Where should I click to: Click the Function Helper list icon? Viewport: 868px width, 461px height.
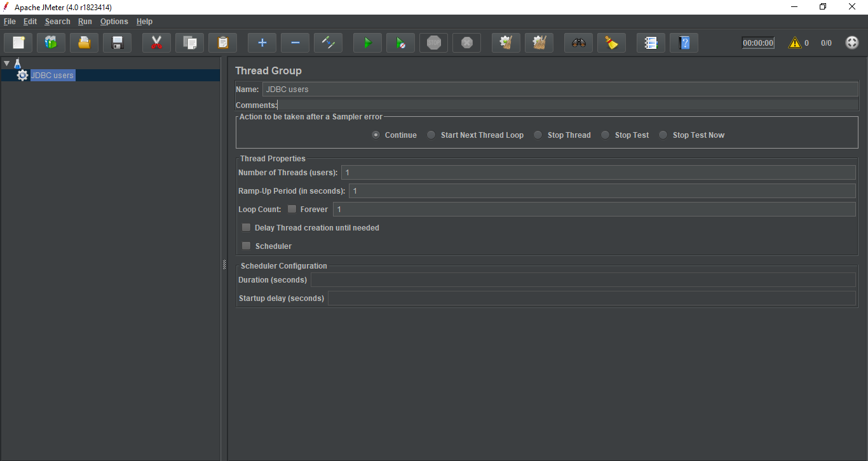(651, 43)
